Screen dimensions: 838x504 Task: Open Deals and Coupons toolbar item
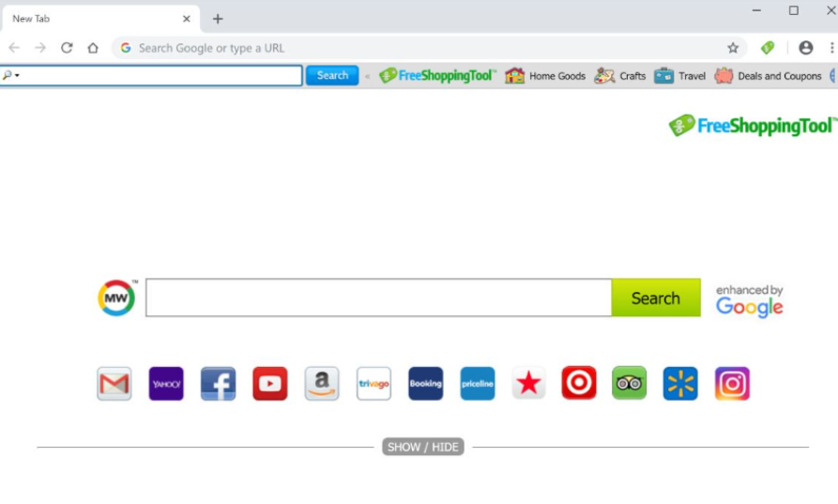point(768,76)
